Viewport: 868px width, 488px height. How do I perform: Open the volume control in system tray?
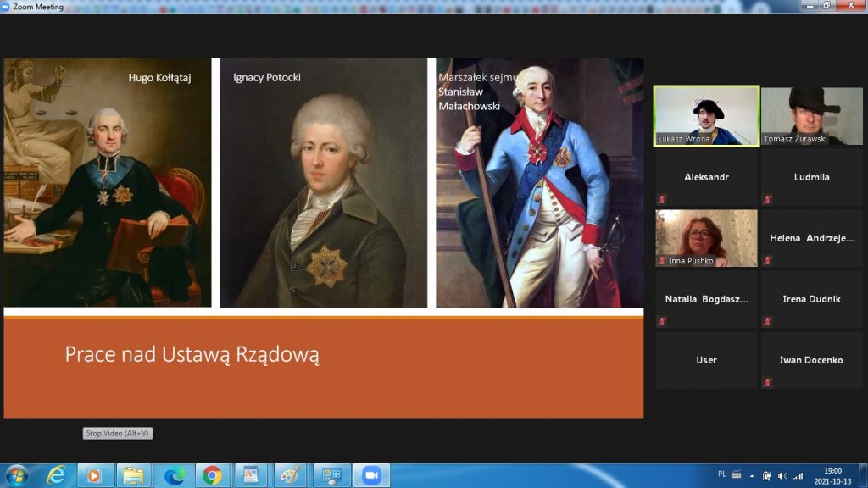[782, 475]
